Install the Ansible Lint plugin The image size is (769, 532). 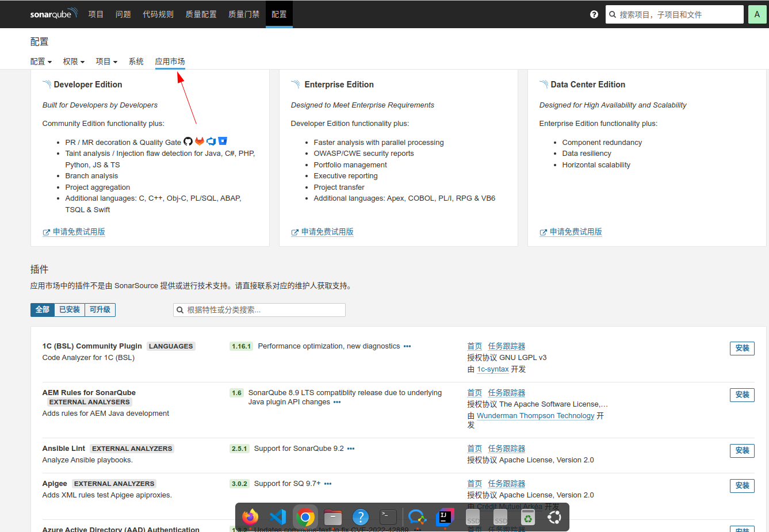pyautogui.click(x=742, y=451)
